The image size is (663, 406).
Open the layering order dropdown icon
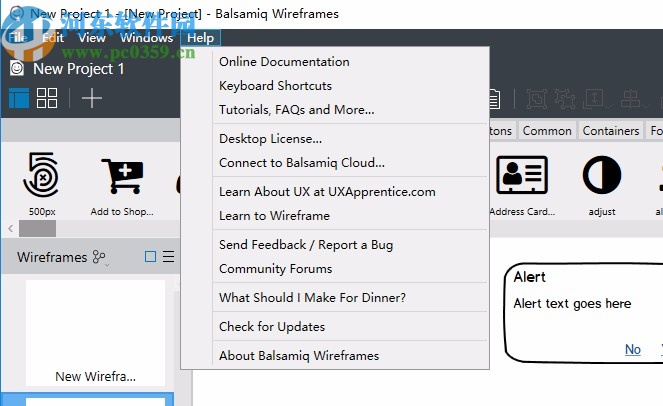pos(596,99)
